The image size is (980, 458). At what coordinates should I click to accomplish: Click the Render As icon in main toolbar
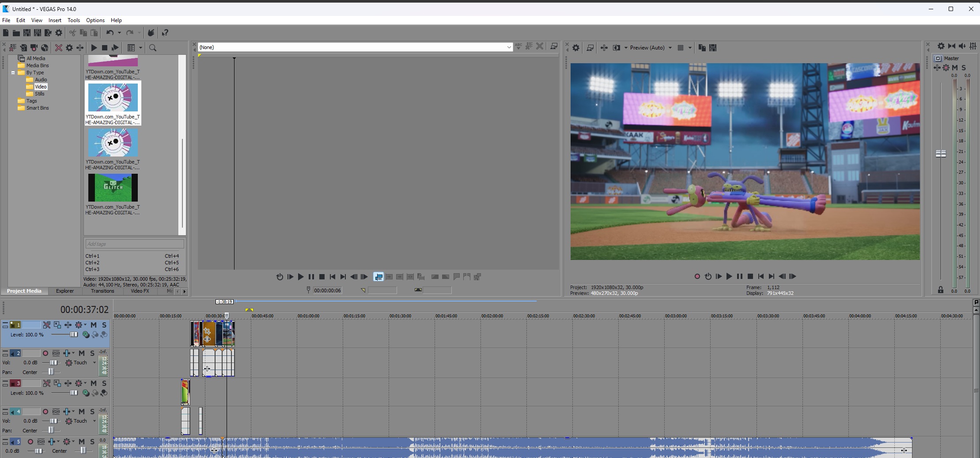[x=48, y=33]
